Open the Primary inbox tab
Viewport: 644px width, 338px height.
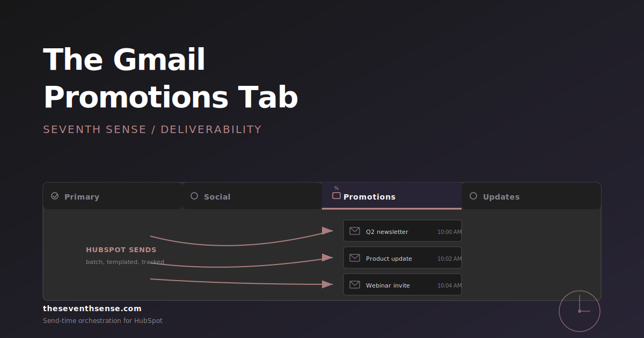coord(113,196)
